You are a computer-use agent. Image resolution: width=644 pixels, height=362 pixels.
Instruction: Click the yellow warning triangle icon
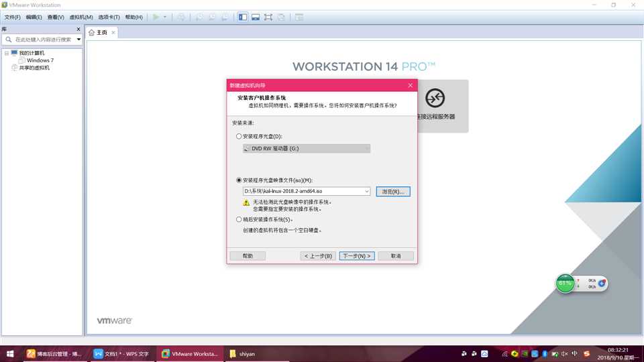click(x=246, y=202)
